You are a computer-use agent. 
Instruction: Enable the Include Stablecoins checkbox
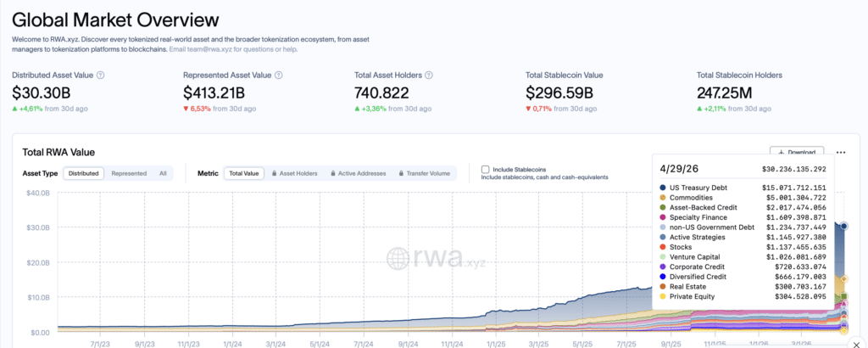click(x=486, y=170)
